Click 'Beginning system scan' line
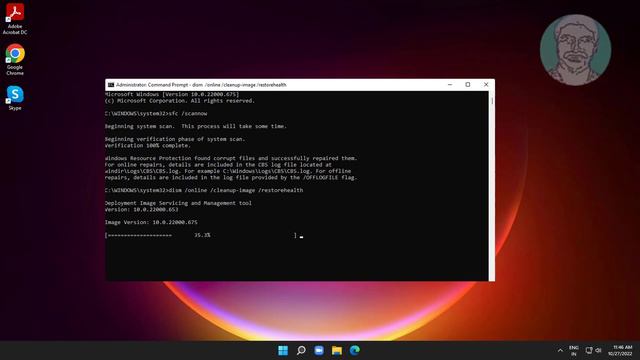 coord(196,126)
